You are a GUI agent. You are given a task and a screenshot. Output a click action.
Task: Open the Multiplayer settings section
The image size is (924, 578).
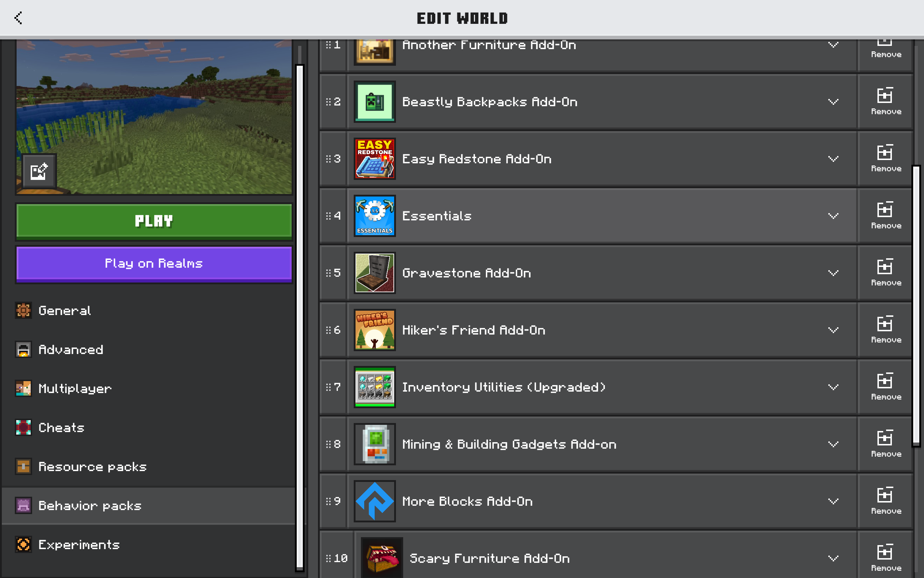coord(148,388)
